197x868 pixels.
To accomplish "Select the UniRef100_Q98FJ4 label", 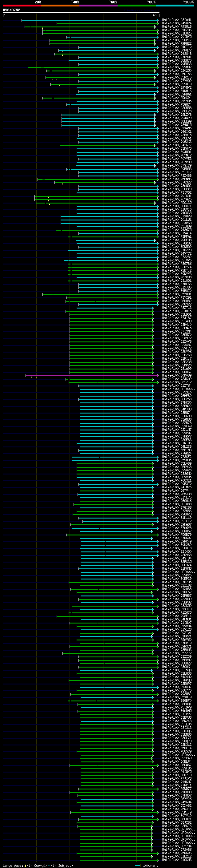I will tap(176, 616).
